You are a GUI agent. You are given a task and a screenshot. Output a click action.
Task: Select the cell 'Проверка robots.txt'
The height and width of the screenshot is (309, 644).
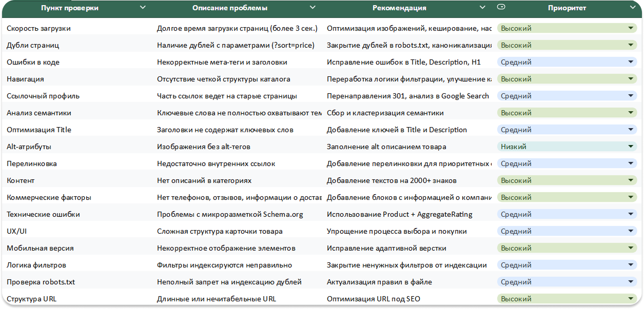pos(41,282)
